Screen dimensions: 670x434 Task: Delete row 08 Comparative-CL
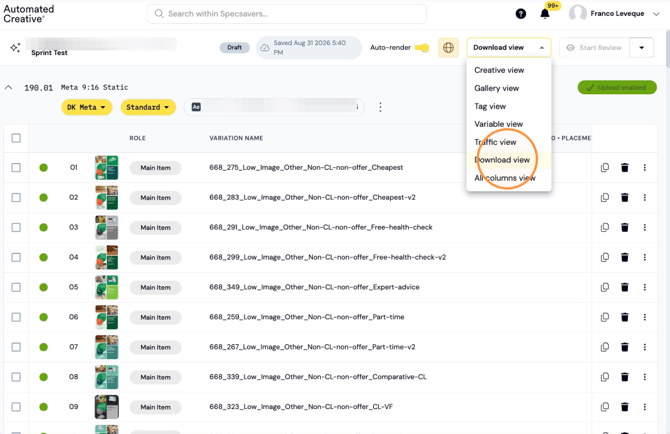pos(625,377)
